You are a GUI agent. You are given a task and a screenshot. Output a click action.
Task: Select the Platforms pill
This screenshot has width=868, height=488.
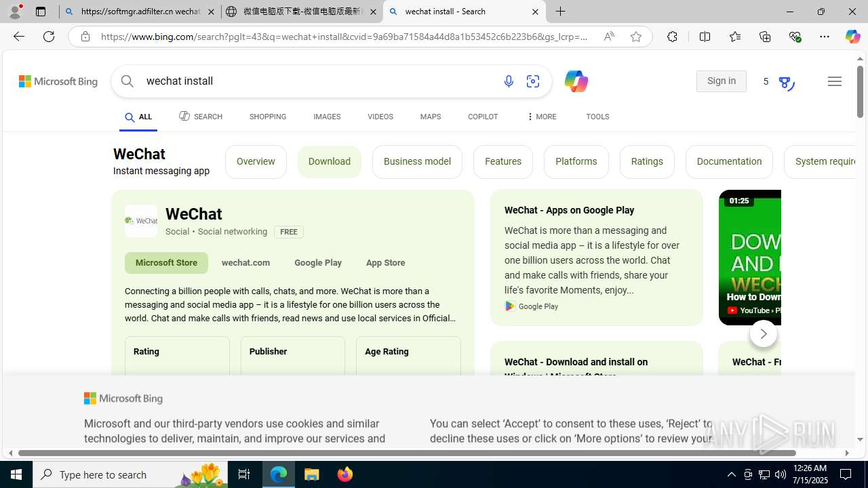[x=576, y=161]
